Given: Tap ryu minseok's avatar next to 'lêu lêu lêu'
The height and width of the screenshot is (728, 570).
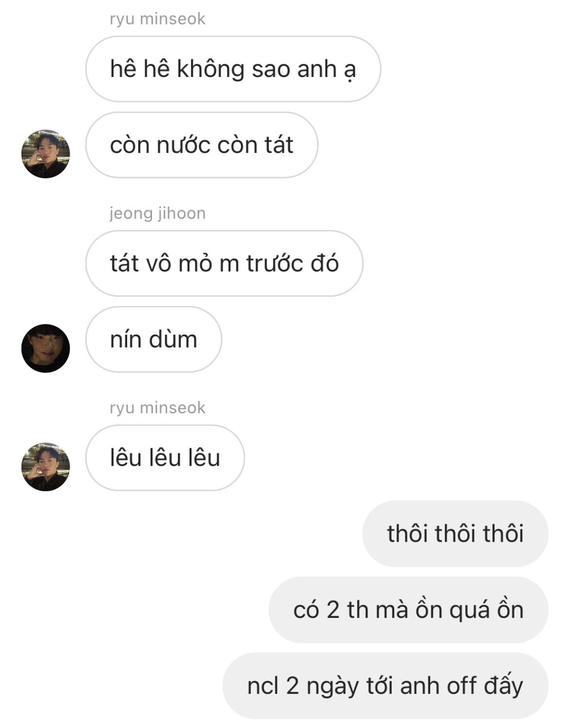Looking at the screenshot, I should click(x=46, y=467).
